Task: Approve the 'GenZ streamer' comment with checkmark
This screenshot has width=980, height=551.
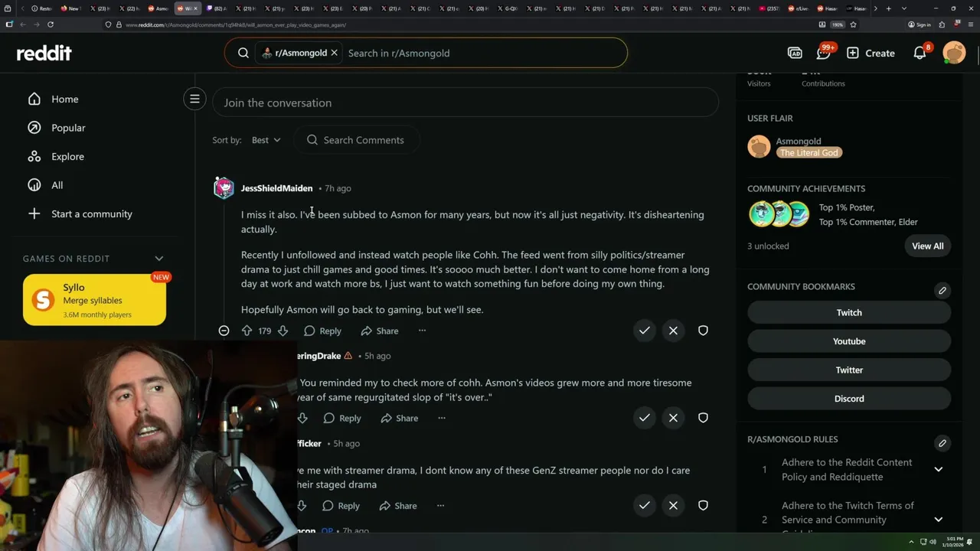Action: (x=644, y=505)
